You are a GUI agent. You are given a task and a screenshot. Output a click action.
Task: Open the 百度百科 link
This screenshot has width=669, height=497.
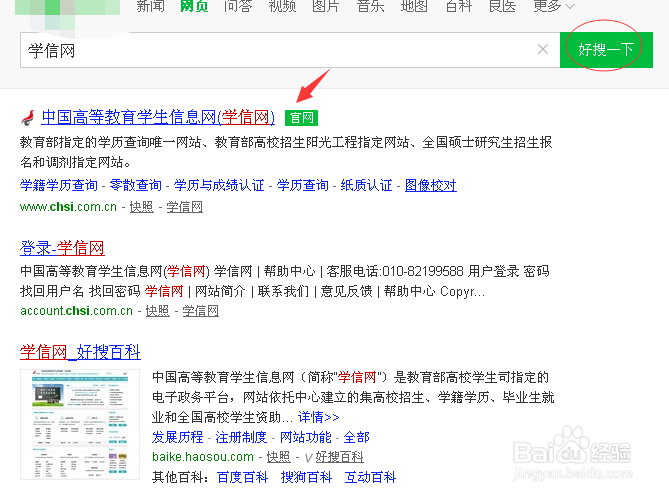[x=242, y=477]
